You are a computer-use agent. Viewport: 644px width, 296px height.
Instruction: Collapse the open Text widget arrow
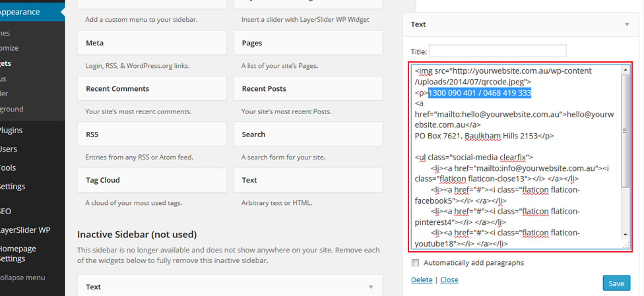pyautogui.click(x=627, y=24)
